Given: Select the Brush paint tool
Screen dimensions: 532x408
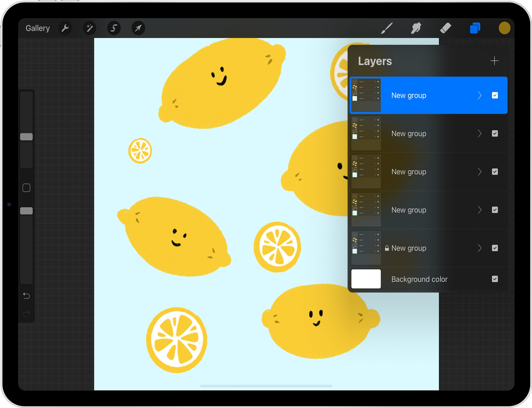Looking at the screenshot, I should pos(387,28).
